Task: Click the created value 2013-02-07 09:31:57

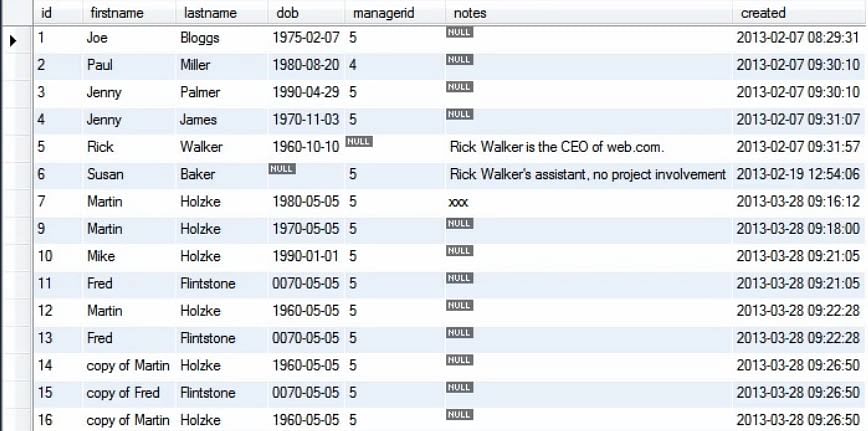Action: [x=798, y=147]
